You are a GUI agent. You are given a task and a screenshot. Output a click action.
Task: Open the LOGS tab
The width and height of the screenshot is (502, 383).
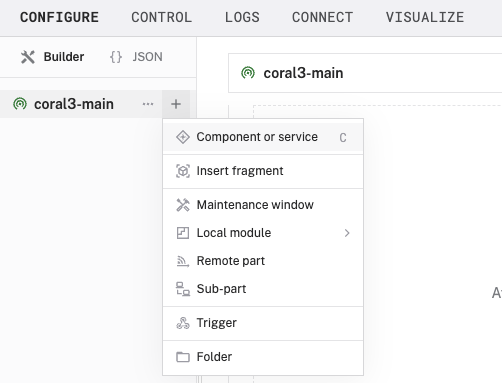pyautogui.click(x=242, y=17)
